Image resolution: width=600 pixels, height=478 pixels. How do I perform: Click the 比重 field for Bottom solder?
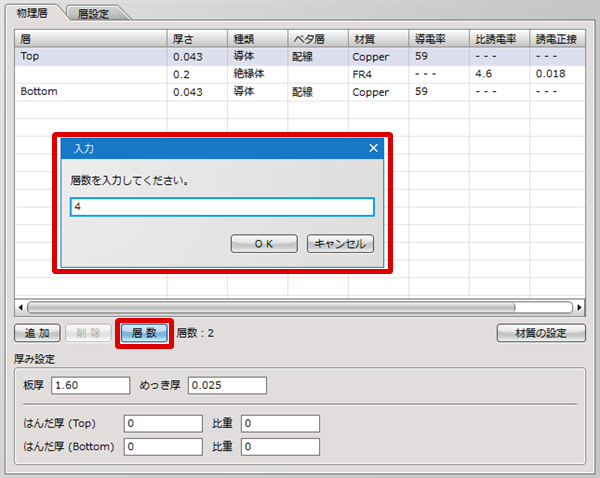(279, 446)
